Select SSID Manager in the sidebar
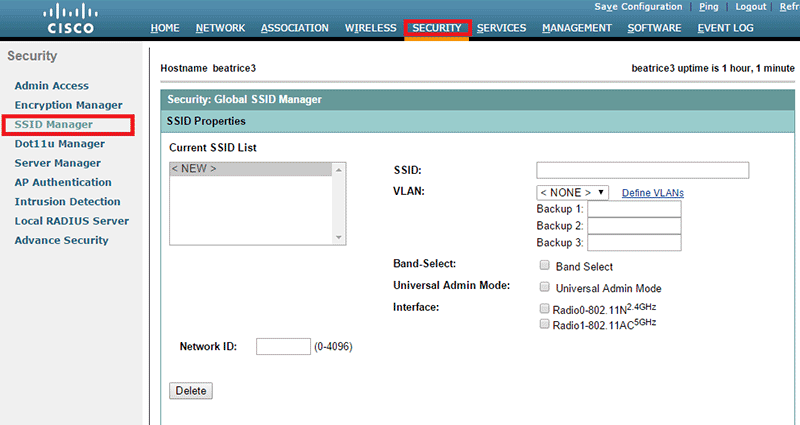 tap(54, 124)
